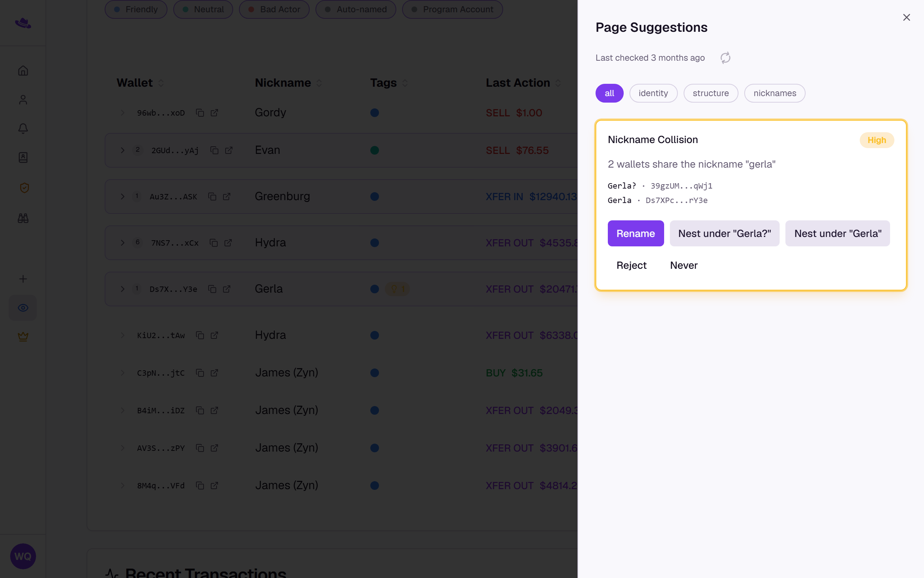
Task: Expand the C3pN...jtC James row
Action: click(123, 373)
